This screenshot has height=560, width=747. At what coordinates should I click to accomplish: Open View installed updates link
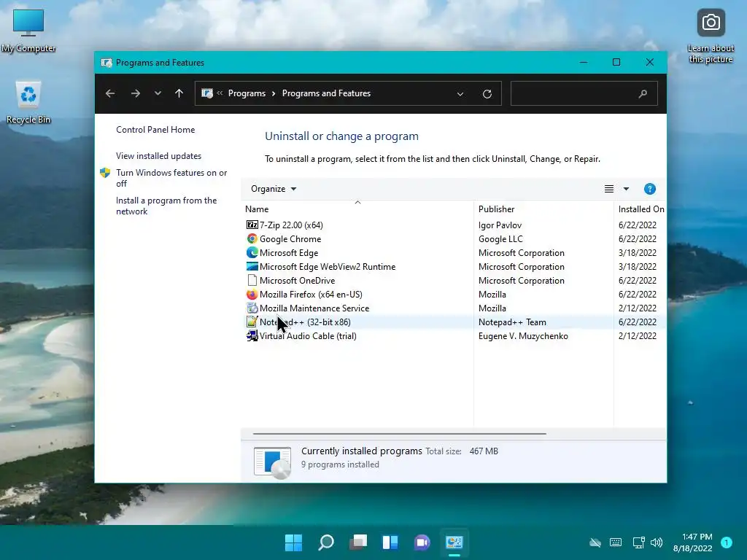tap(158, 156)
